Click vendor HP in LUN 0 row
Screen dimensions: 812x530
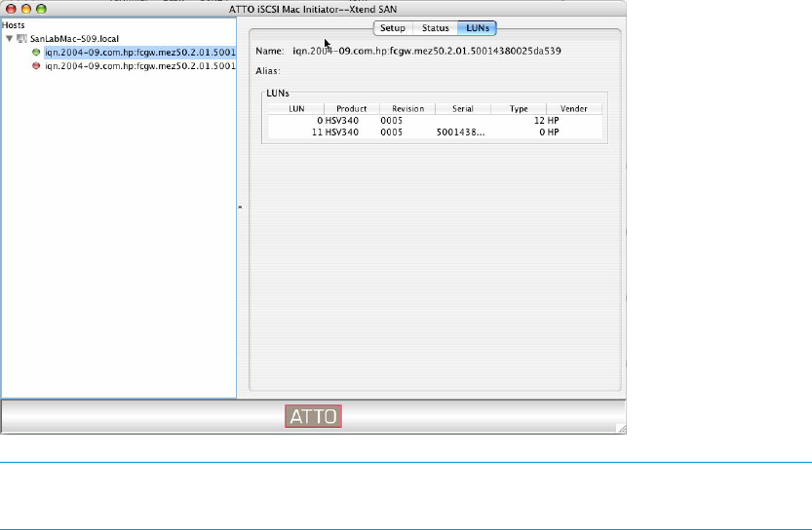[x=553, y=121]
